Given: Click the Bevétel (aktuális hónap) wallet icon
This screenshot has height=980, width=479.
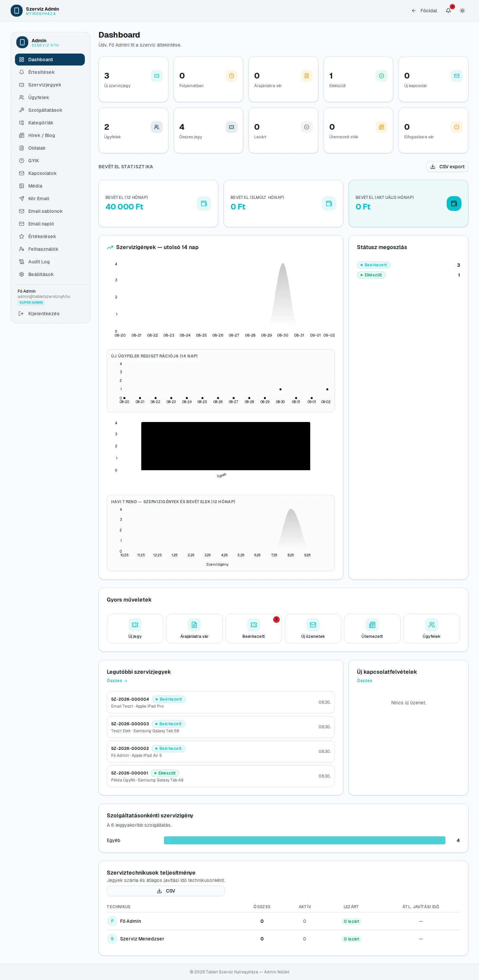Looking at the screenshot, I should [x=454, y=204].
